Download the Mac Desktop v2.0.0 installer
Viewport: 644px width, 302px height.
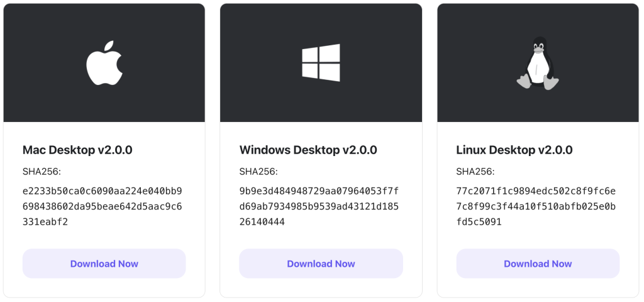104,264
